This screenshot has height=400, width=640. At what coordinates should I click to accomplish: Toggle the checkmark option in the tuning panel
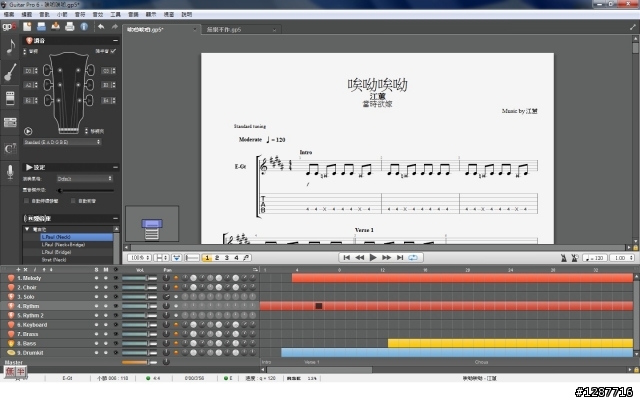click(113, 51)
